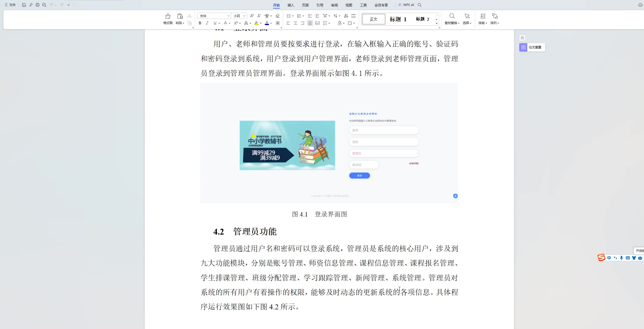Viewport: 644px width, 329px height.
Task: Click the Paste (粘贴) clipboard icon
Action: click(180, 16)
